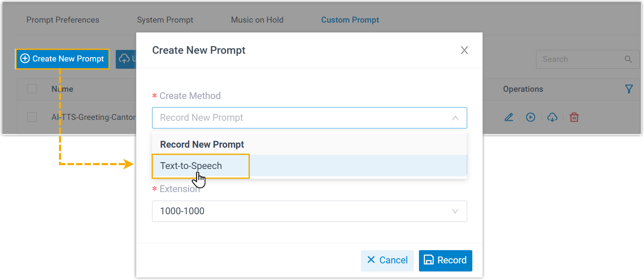Delete the prompt with trash icon
Viewport: 644px width, 280px height.
click(x=574, y=117)
